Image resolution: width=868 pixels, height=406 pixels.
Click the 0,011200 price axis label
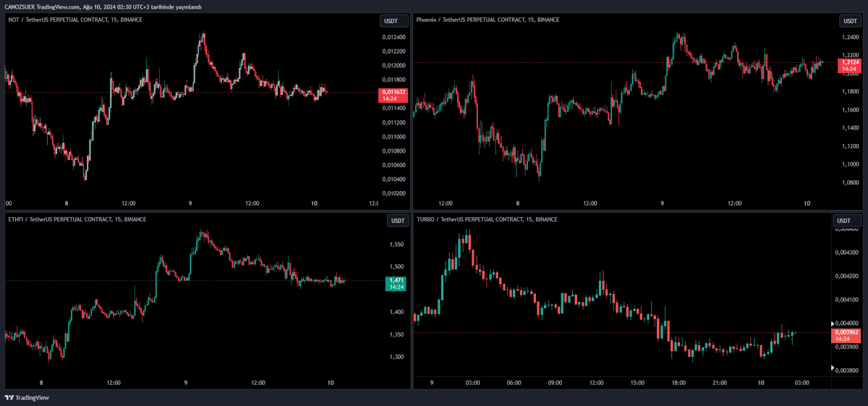(393, 122)
